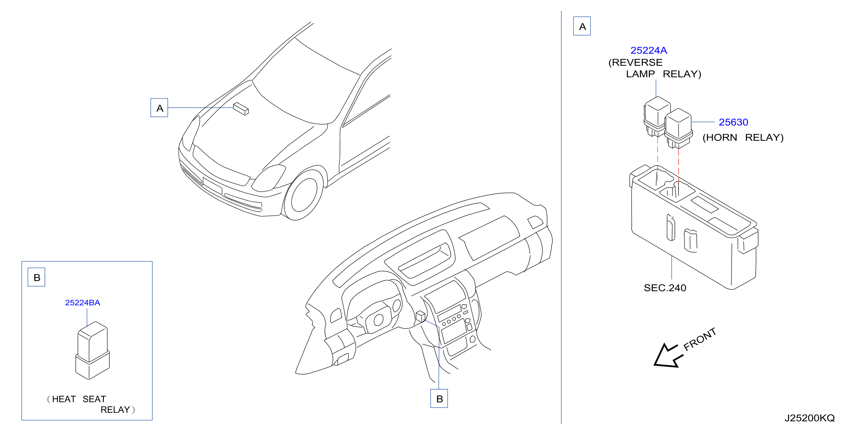Click the reverse lamp relay drawing
This screenshot has height=435, width=868.
[656, 116]
